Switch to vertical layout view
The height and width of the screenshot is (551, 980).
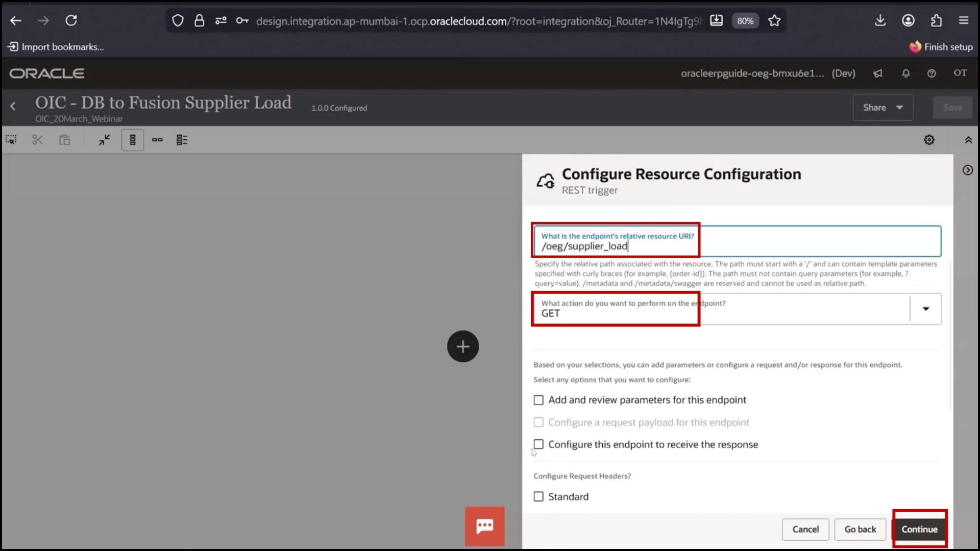tap(133, 140)
